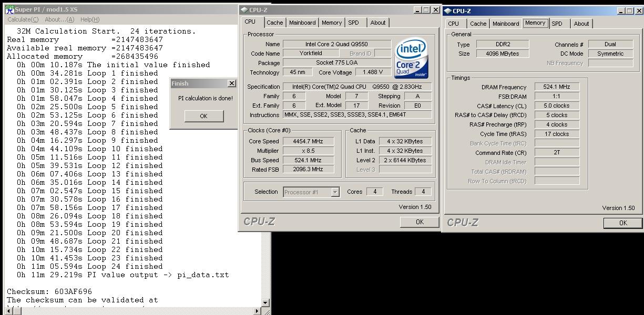This screenshot has height=315, width=644.
Task: Click the Multiplier value x 8.5
Action: click(308, 151)
